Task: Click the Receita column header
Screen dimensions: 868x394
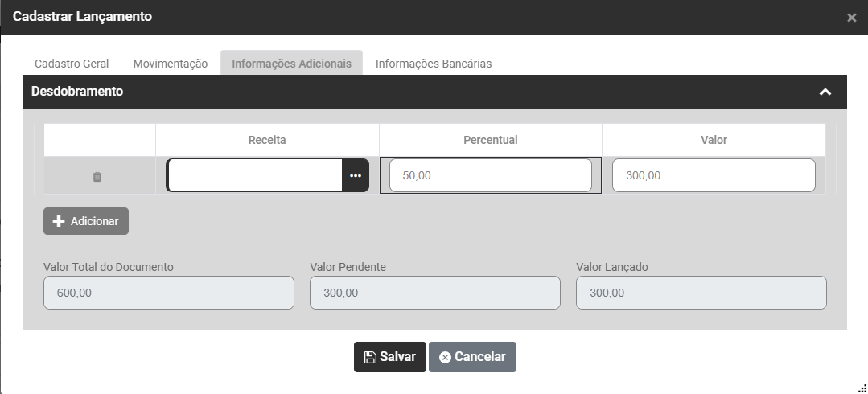Action: (x=267, y=140)
